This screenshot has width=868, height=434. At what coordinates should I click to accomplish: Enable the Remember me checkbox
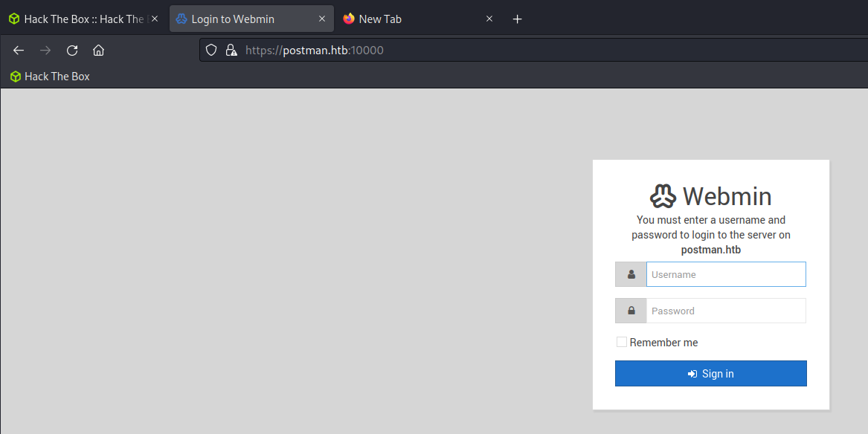pos(622,343)
